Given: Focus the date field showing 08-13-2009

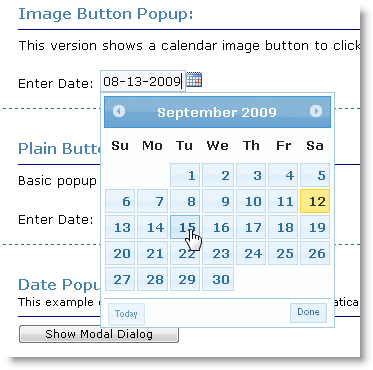Looking at the screenshot, I should (x=143, y=81).
